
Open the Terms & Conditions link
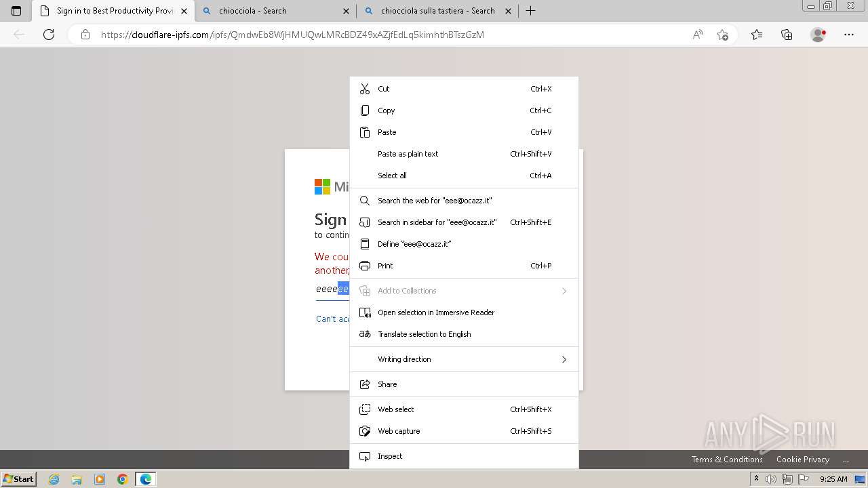coord(727,460)
